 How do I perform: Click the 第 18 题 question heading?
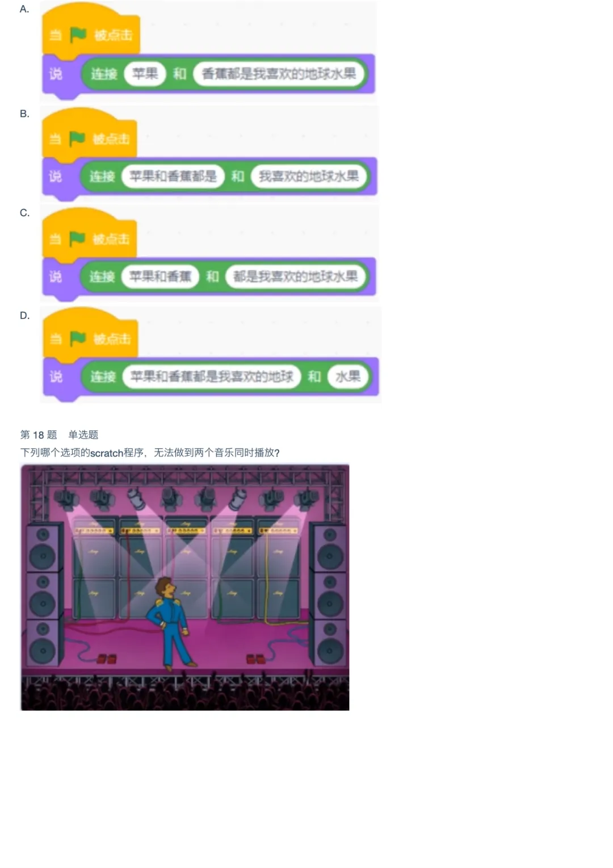(39, 435)
